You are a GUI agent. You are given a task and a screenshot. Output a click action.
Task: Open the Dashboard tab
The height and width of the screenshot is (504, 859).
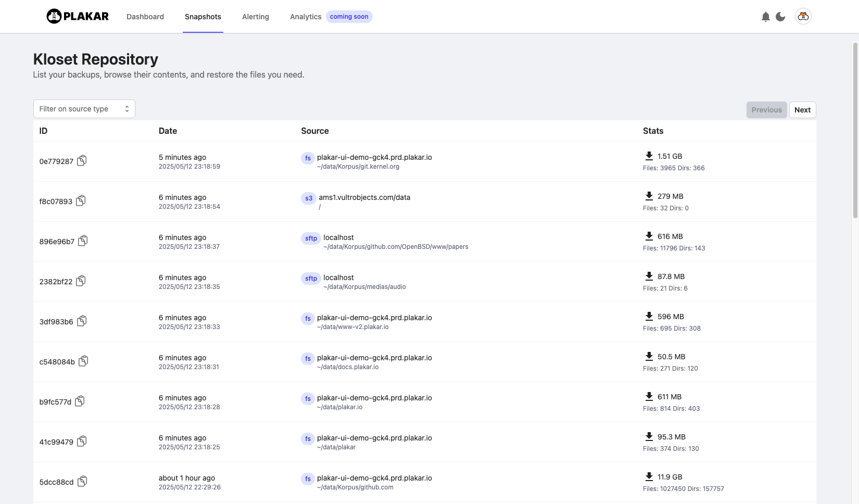[145, 17]
